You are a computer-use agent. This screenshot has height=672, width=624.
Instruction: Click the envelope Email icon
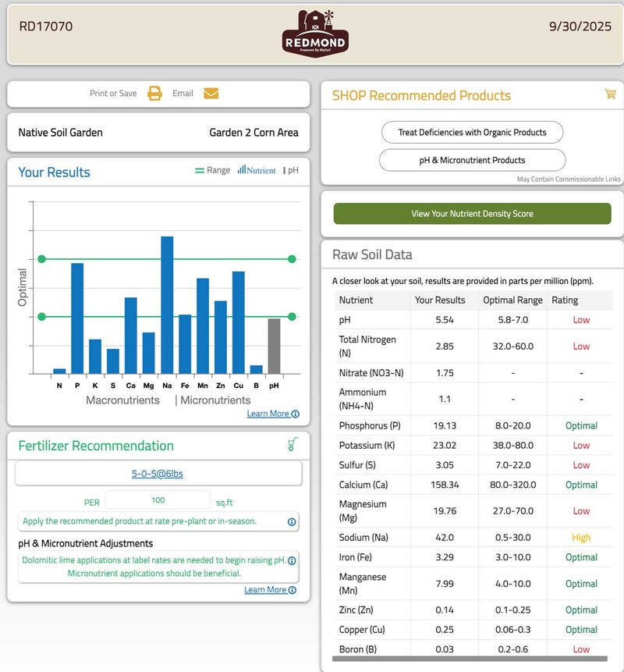coord(211,93)
